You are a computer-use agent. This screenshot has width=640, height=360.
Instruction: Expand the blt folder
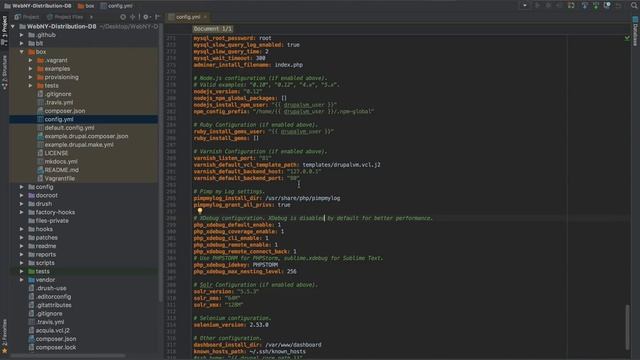click(x=22, y=43)
